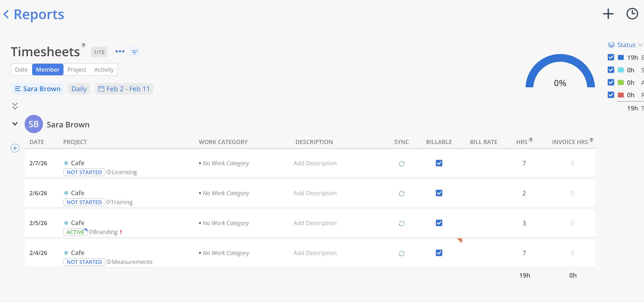
Task: Click the help icon next to HRS column
Action: [x=531, y=140]
